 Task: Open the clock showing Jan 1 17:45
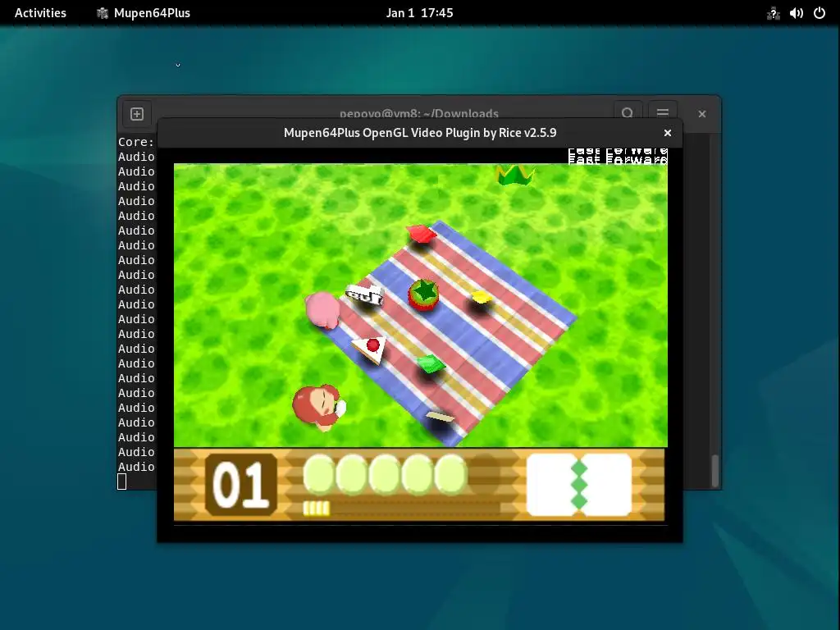pyautogui.click(x=419, y=13)
